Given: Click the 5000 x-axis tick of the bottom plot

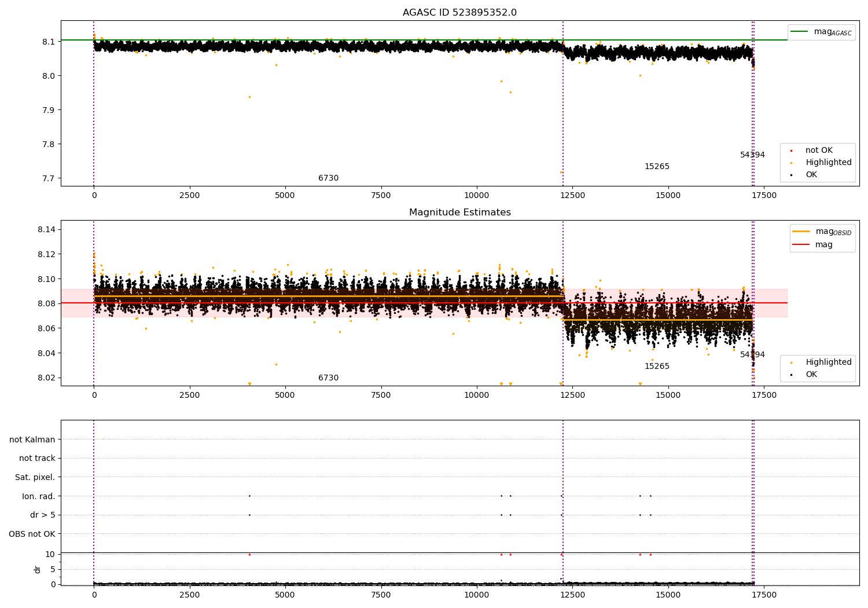Looking at the screenshot, I should coord(285,595).
